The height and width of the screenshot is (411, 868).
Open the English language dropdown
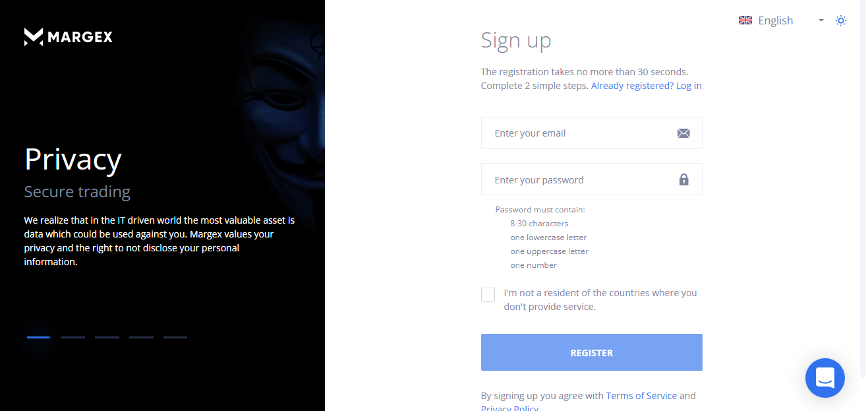tap(776, 20)
